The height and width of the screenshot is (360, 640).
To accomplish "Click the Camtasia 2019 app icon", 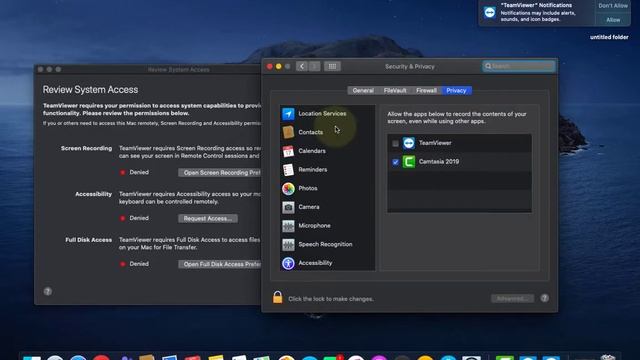I will point(409,162).
